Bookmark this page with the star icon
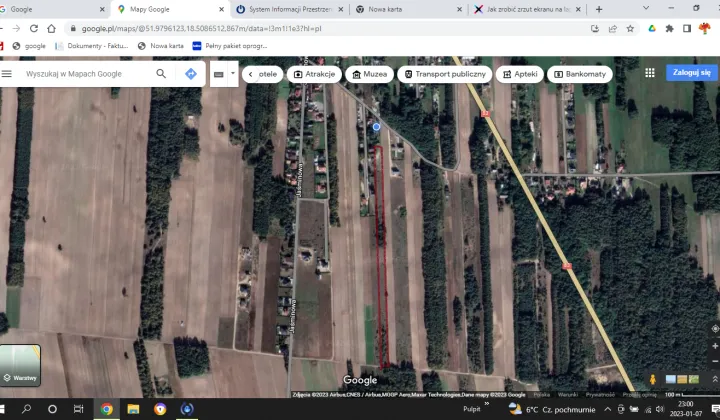Image resolution: width=720 pixels, height=420 pixels. 630,28
